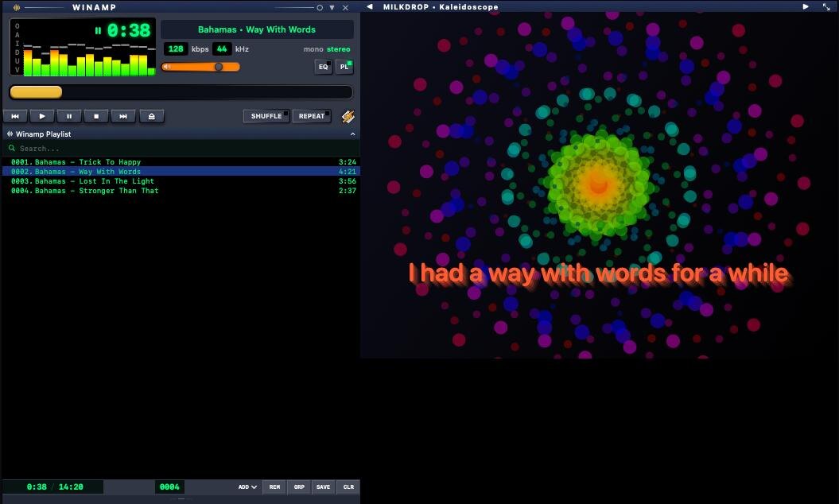Image resolution: width=839 pixels, height=504 pixels.
Task: Expand Milkdrop visualizer to fullscreen
Action: point(826,7)
